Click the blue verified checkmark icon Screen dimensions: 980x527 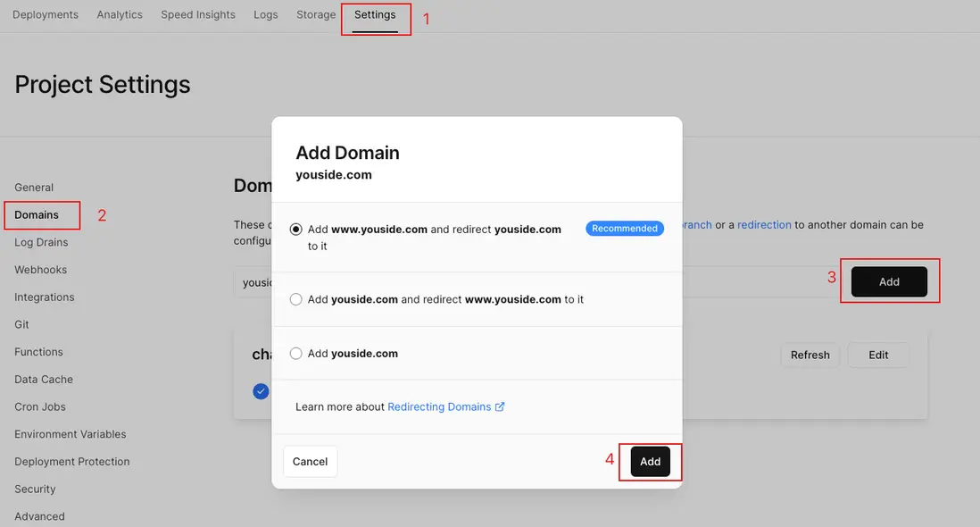click(261, 391)
